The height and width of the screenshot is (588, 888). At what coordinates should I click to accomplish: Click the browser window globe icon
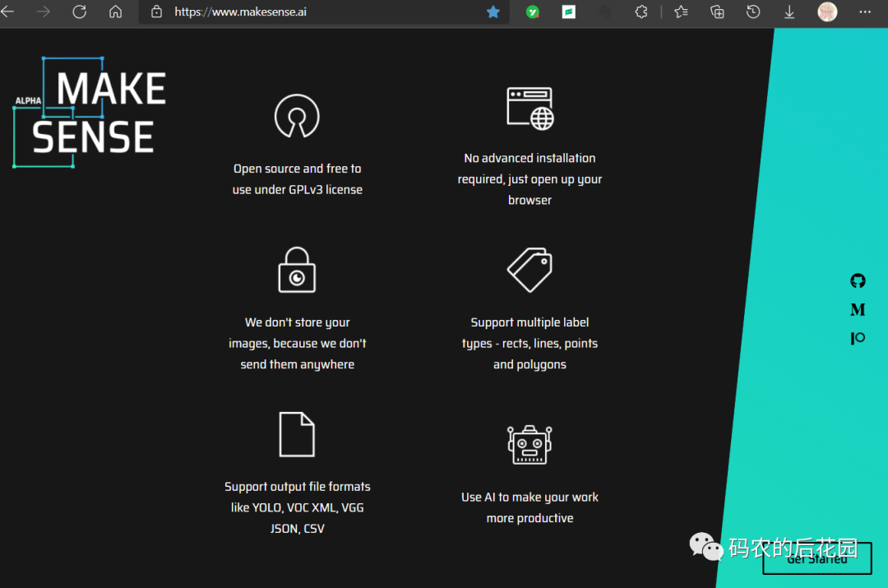530,109
